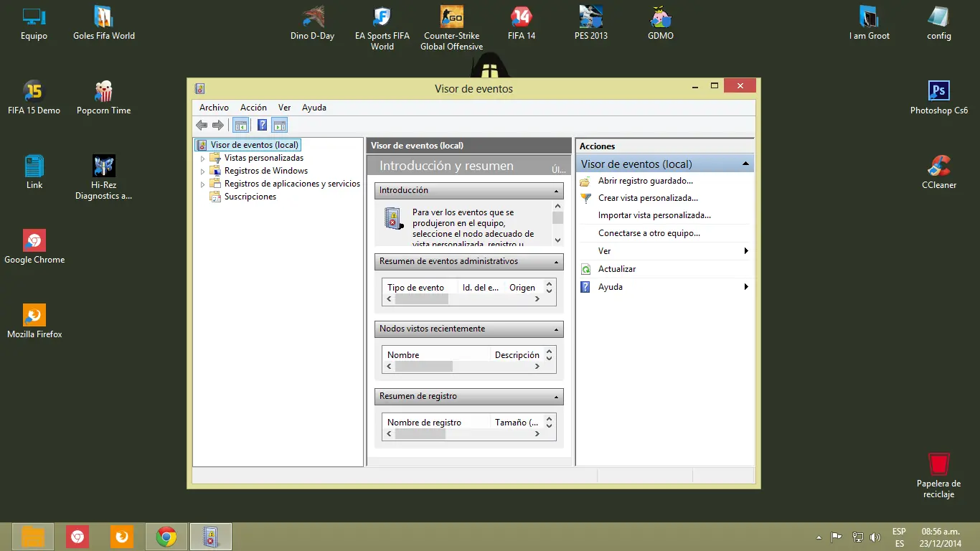Click the ESP language indicator
The height and width of the screenshot is (551, 980).
(899, 532)
